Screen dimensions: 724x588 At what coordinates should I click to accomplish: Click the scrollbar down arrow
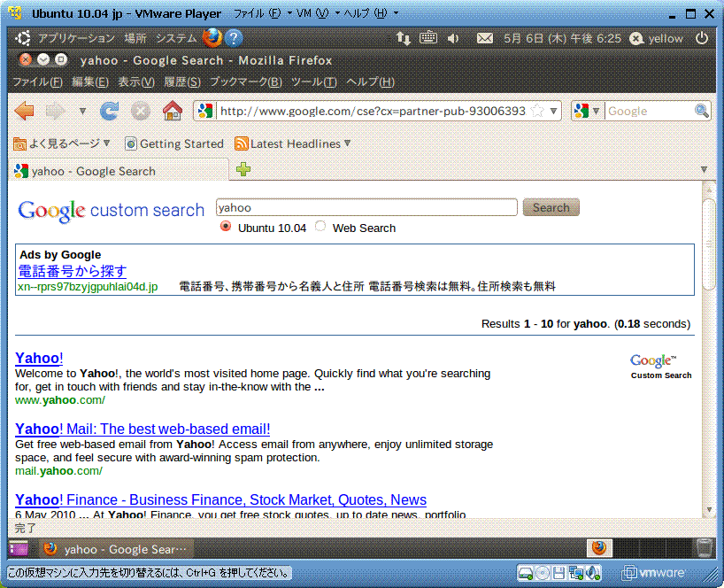(x=709, y=509)
